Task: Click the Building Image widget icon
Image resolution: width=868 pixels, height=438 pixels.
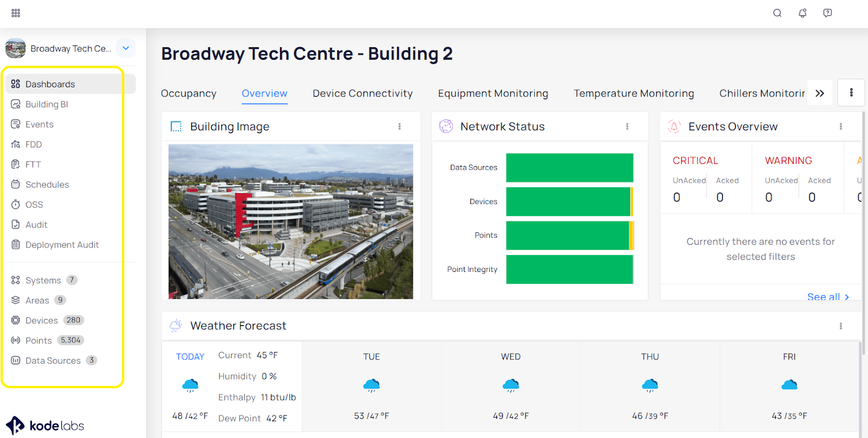Action: (176, 126)
